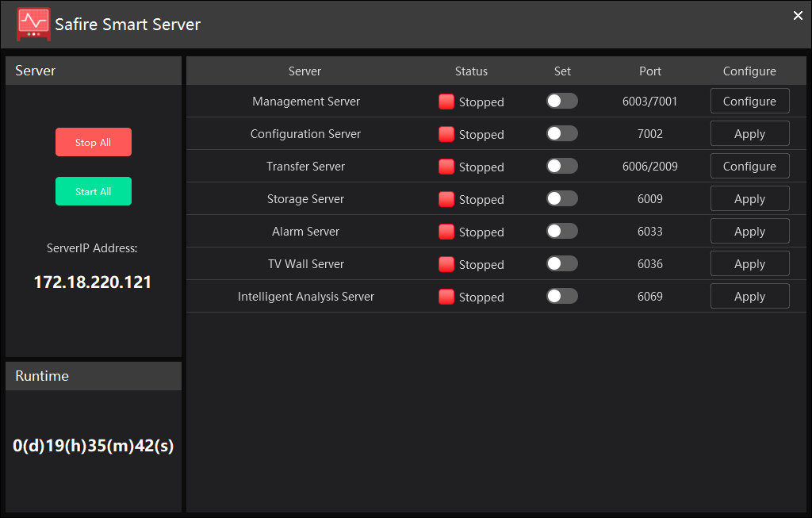Apply settings for the Alarm Server
Screen dimensions: 812x518
click(x=749, y=231)
